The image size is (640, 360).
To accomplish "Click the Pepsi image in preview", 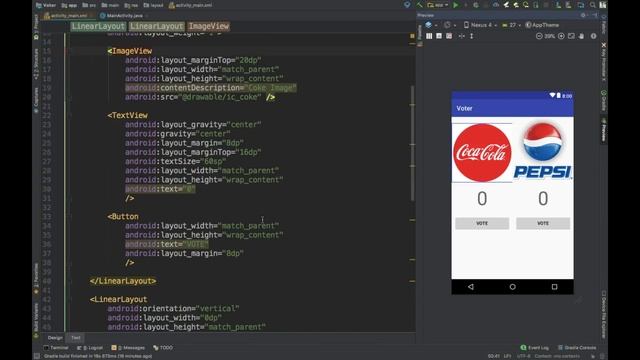I will tap(542, 150).
